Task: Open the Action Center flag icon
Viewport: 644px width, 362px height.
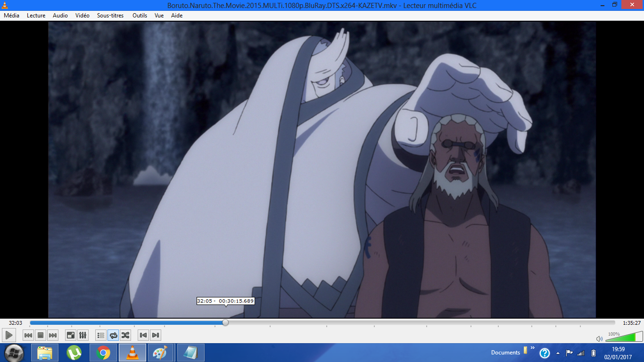Action: pos(570,353)
